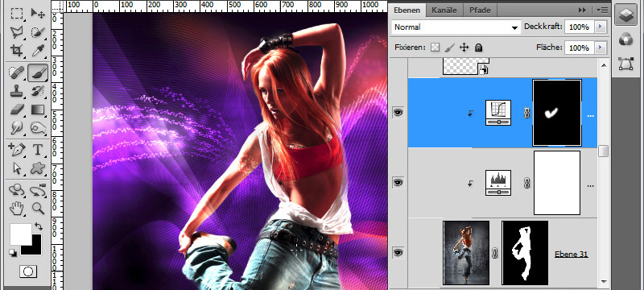Screen dimensions: 644x290
Task: Select the Custom Shape tool
Action: [38, 168]
